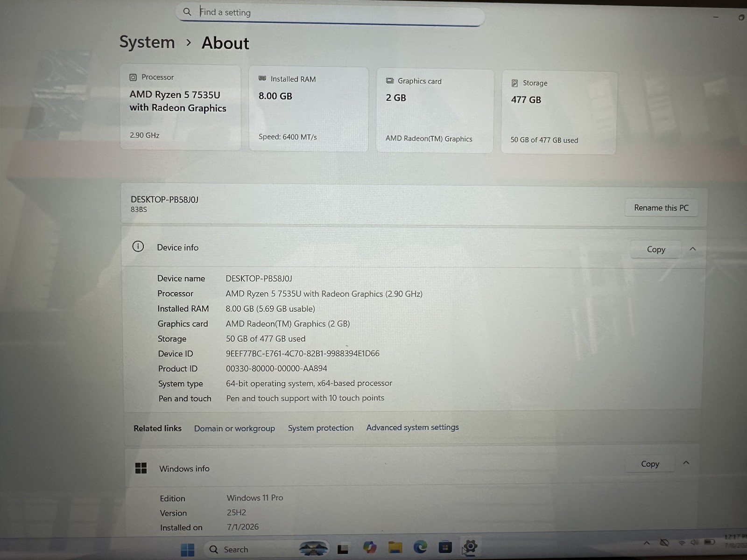Select the Device ID value text
The height and width of the screenshot is (560, 747).
[x=303, y=353]
